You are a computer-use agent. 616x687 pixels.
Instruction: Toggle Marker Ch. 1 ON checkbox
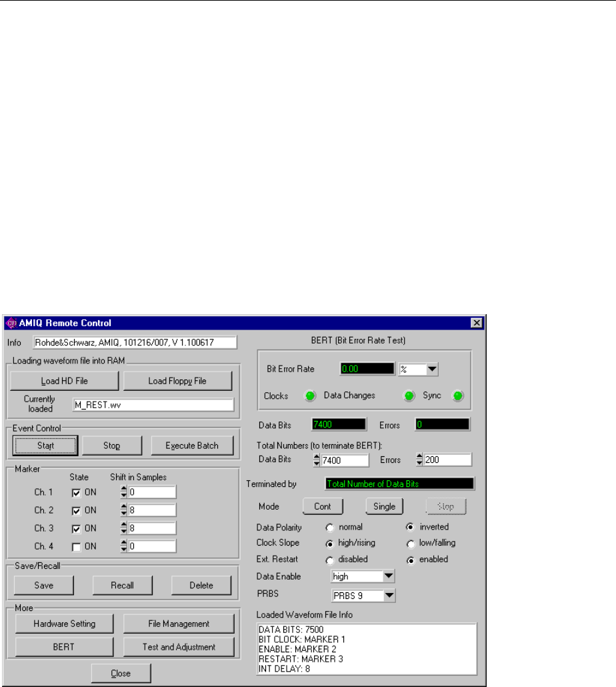76,493
